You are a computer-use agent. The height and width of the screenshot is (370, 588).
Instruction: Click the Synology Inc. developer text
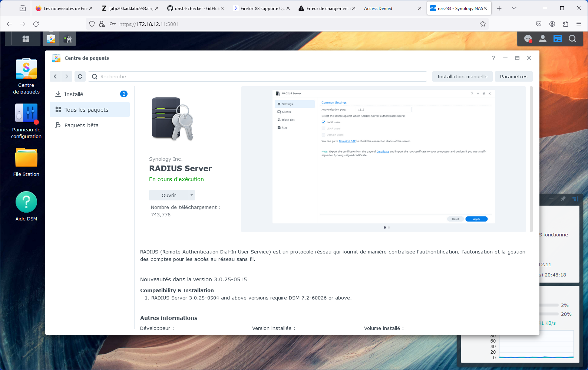pos(166,159)
